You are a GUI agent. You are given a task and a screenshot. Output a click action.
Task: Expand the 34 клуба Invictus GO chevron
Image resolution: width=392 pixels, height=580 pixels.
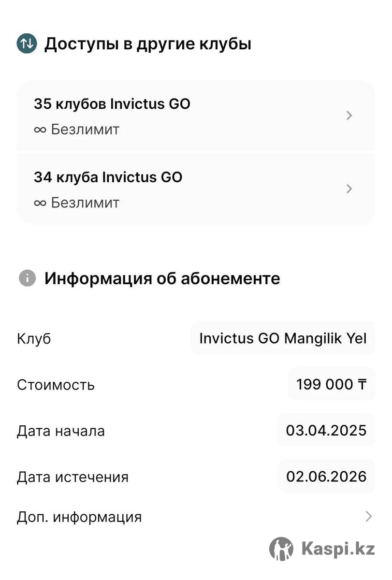point(349,188)
